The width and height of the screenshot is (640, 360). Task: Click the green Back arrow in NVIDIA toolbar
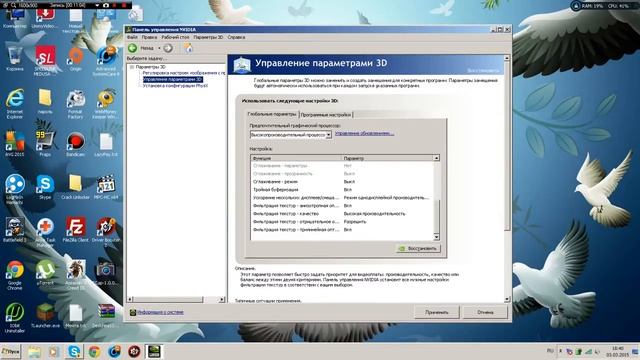click(x=132, y=48)
